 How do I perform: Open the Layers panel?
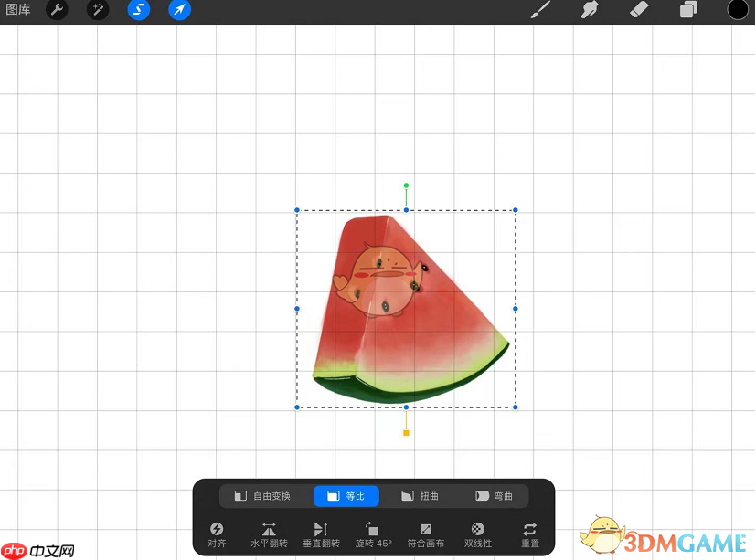(687, 10)
